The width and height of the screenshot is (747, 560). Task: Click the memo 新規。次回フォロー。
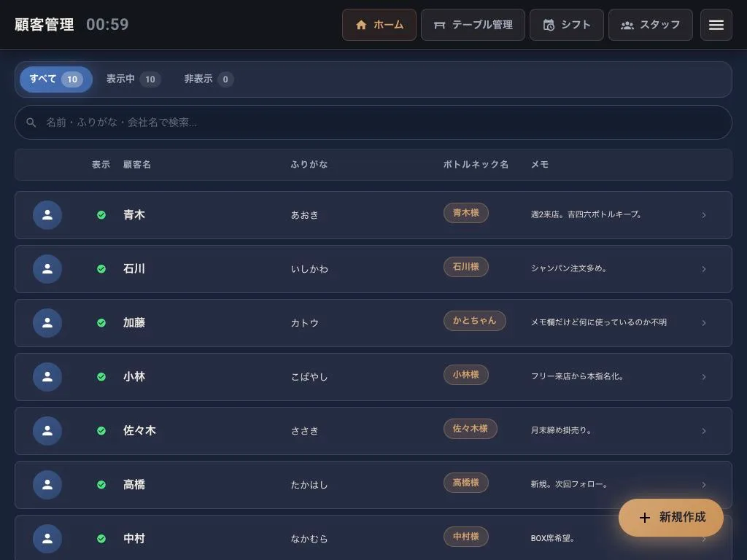pos(569,484)
